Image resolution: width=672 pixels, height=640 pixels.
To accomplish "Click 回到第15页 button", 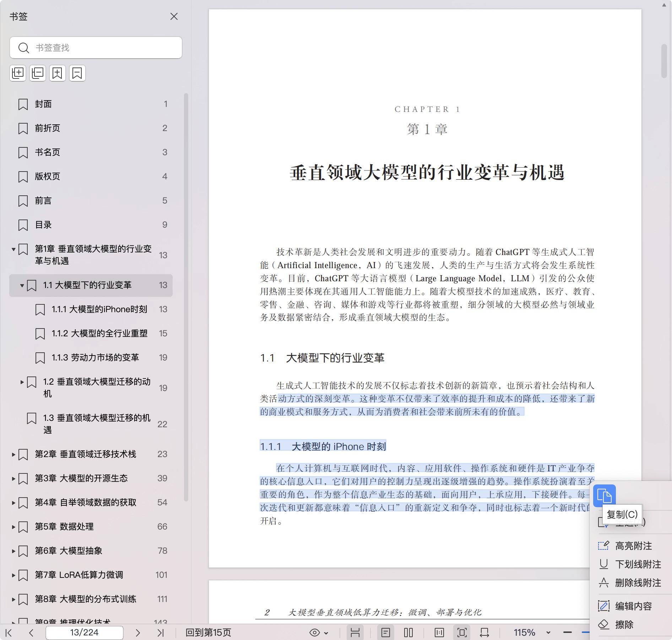I will point(208,633).
